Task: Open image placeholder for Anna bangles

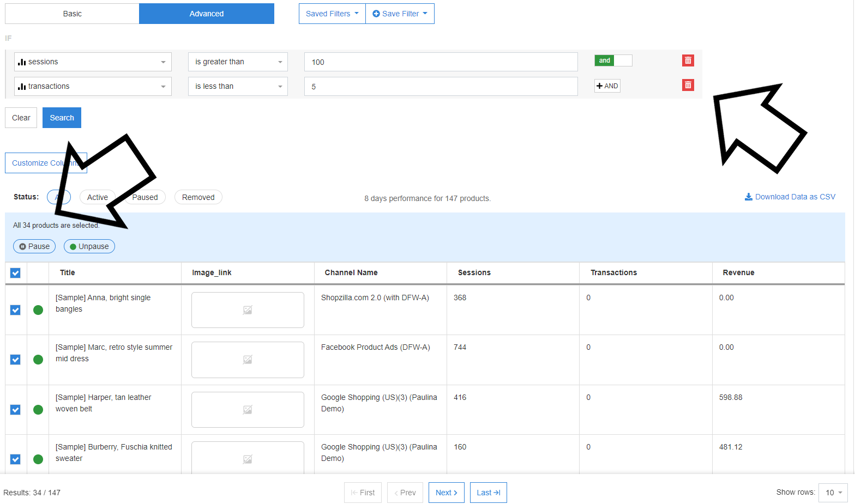Action: (x=248, y=310)
